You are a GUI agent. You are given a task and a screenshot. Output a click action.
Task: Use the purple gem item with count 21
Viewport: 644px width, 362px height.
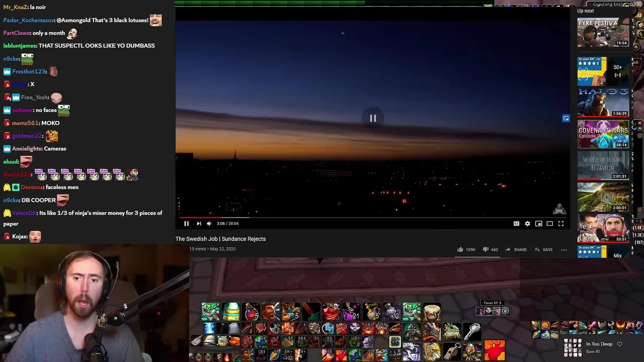tap(351, 312)
